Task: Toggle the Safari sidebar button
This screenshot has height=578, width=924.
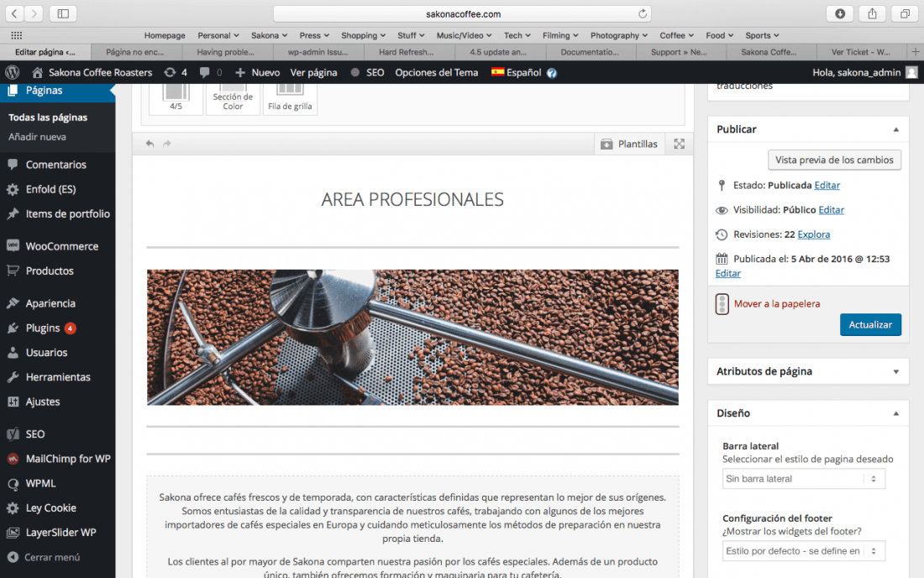Action: click(x=63, y=13)
